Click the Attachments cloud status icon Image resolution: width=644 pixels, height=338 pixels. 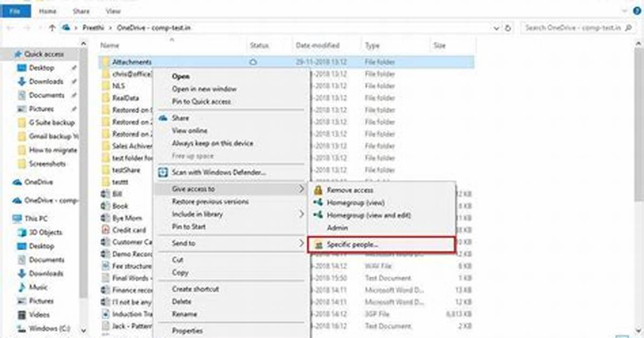254,62
